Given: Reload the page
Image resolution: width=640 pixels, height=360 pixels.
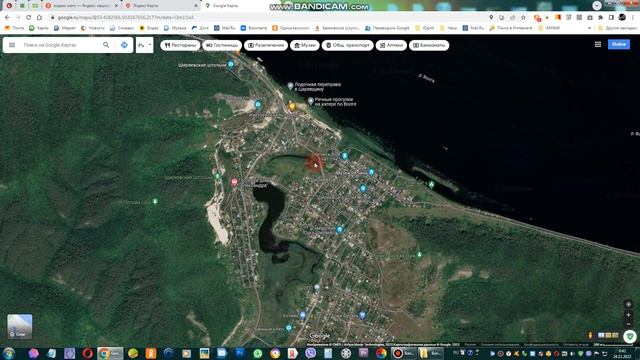Looking at the screenshot, I should (x=29, y=18).
